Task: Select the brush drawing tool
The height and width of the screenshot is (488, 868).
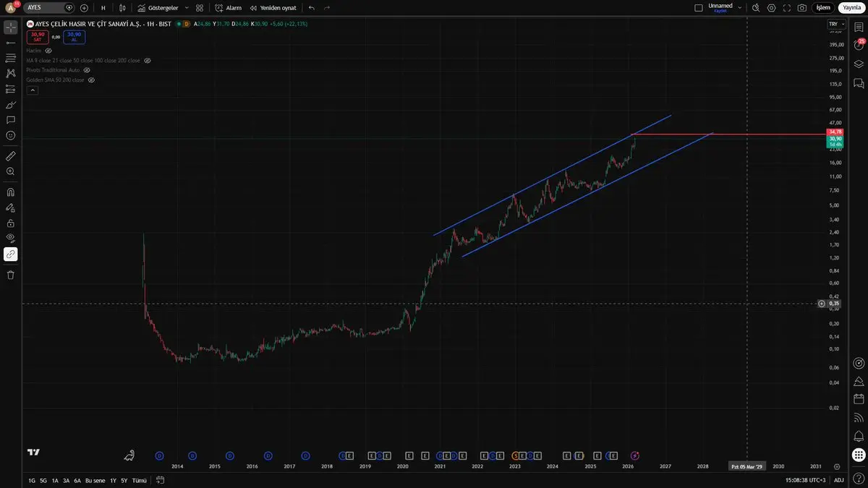Action: 11,105
